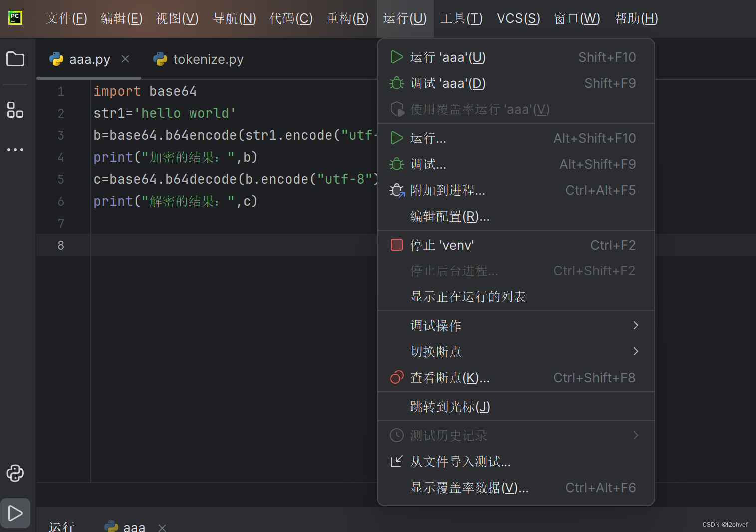The height and width of the screenshot is (532, 756).
Task: Open the 工具(T) menu
Action: point(461,18)
